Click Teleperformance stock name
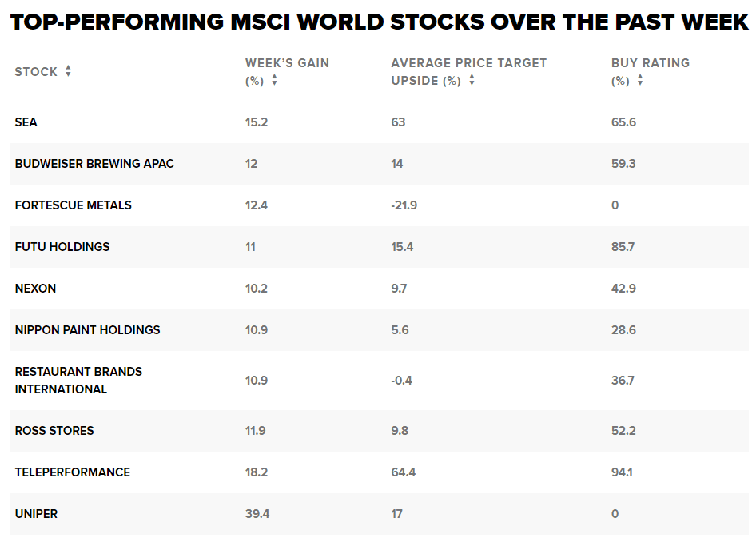Image resolution: width=756 pixels, height=538 pixels. [x=72, y=472]
